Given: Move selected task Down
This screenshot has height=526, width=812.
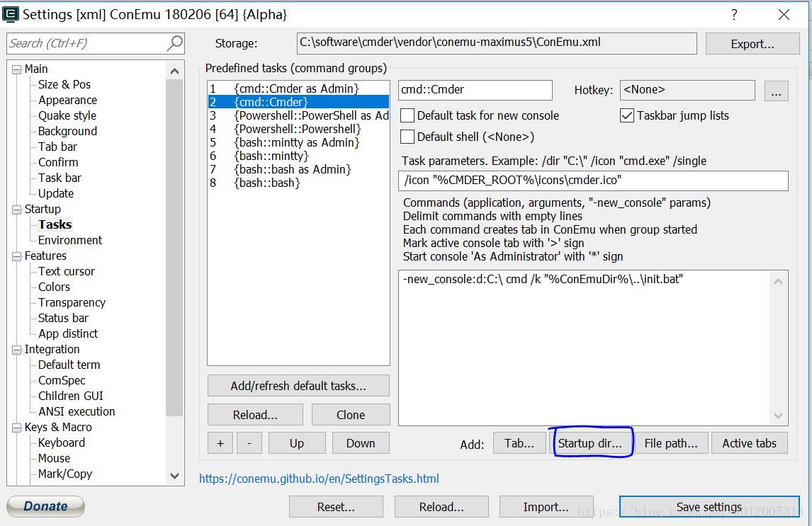Looking at the screenshot, I should pyautogui.click(x=361, y=443).
